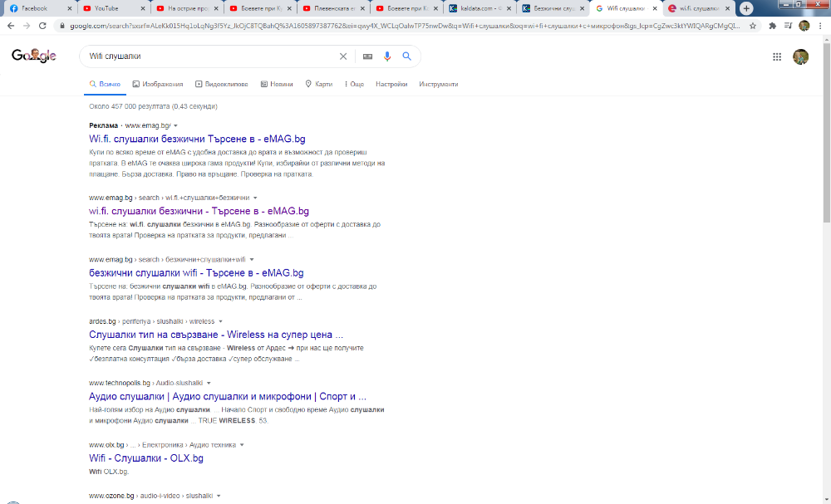Expand the ad www.emag.bg dropdown arrow
The image size is (831, 504).
[175, 126]
